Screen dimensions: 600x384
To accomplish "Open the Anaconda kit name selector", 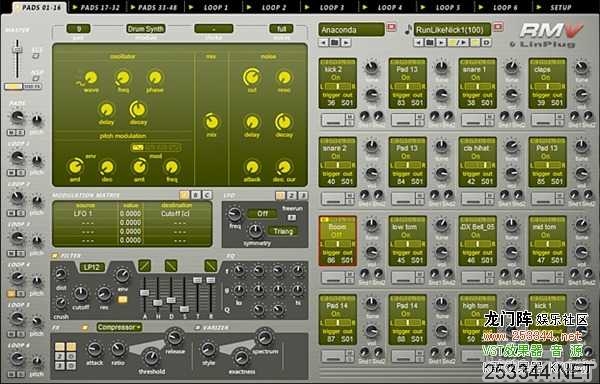I will tap(351, 30).
